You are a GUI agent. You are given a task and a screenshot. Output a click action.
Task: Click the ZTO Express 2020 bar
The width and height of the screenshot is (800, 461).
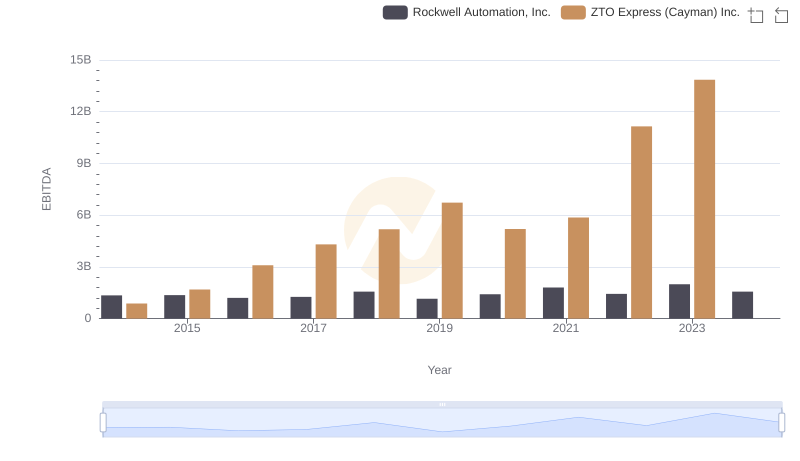point(515,274)
